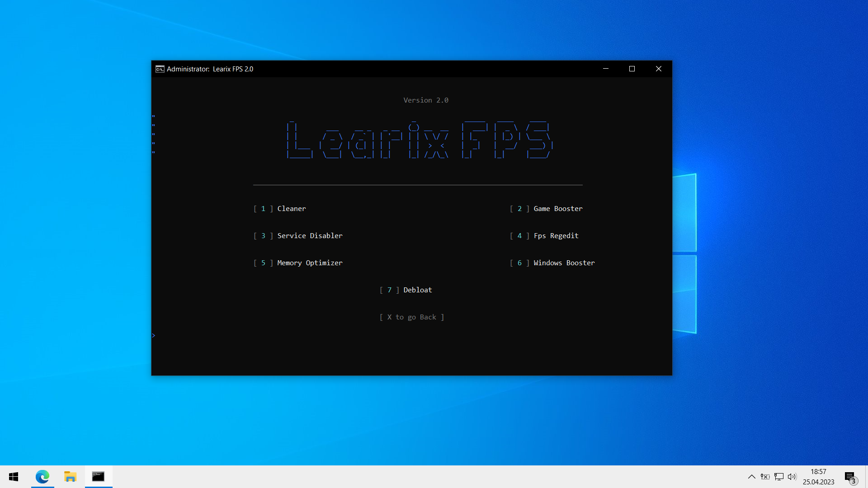Viewport: 868px width, 488px height.
Task: Click the command prompt title bar icon
Action: (x=160, y=69)
